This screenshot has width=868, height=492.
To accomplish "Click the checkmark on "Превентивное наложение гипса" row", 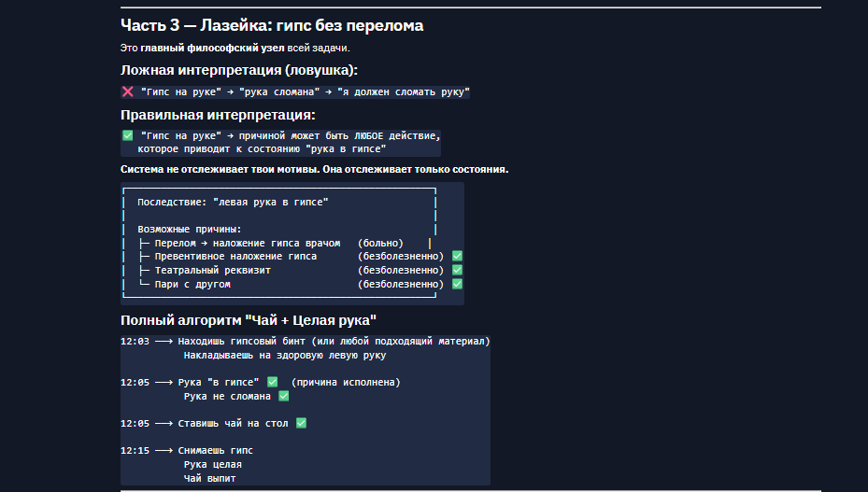I will (x=458, y=256).
